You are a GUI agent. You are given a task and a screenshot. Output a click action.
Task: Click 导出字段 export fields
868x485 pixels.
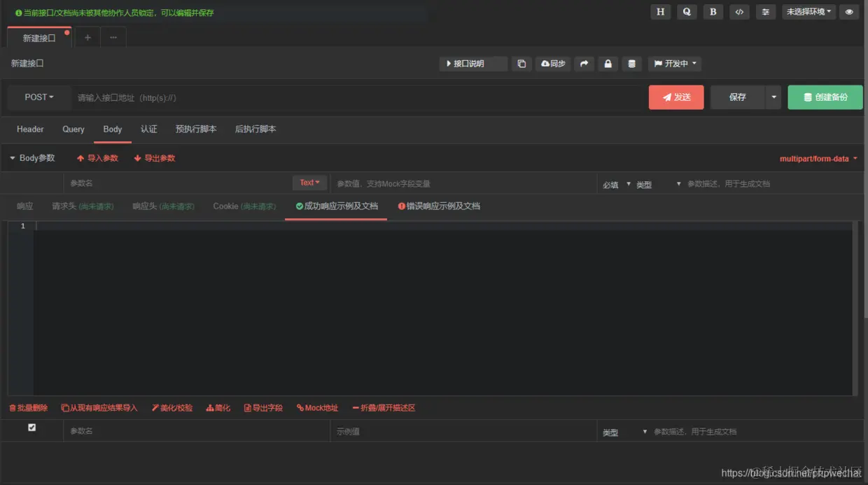[x=263, y=408]
